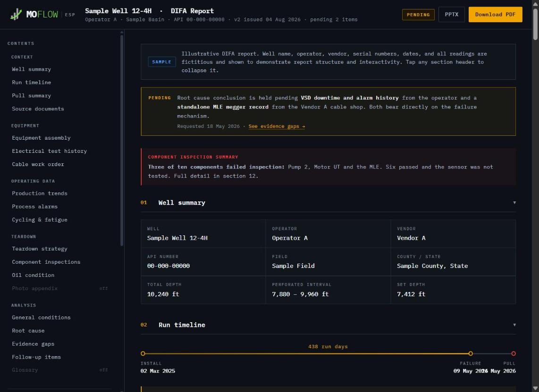The height and width of the screenshot is (392, 539).
Task: Open Follow-up items entry
Action: click(x=36, y=357)
